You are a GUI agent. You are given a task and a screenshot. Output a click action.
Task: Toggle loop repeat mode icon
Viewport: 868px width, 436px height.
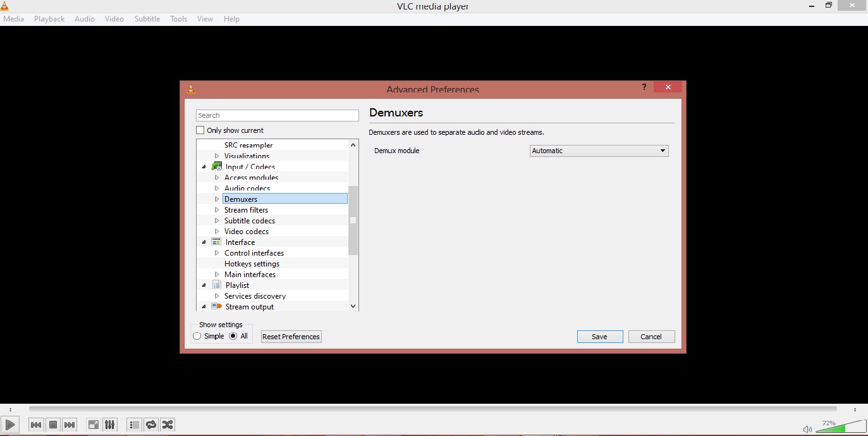click(x=151, y=425)
